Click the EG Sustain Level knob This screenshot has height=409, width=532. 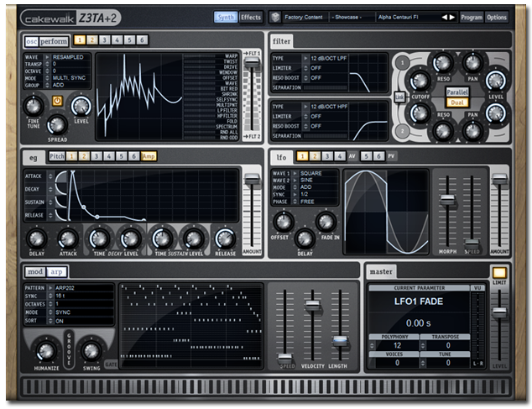click(x=193, y=239)
